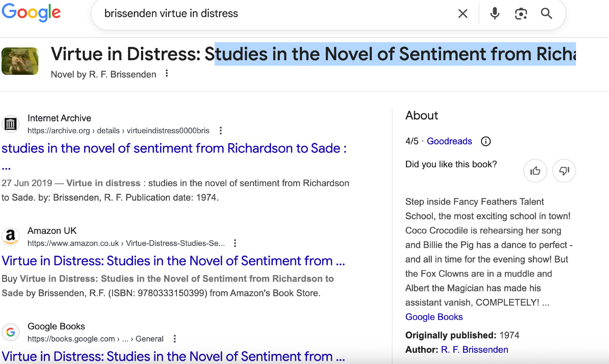This screenshot has height=364, width=609.
Task: Open three-dot menu for Amazon UK result
Action: [x=235, y=243]
